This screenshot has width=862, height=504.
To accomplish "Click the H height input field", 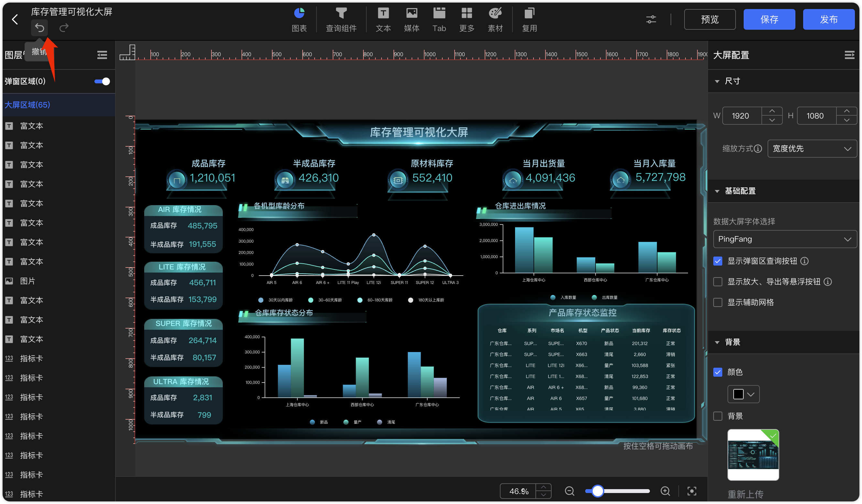I will [x=816, y=116].
